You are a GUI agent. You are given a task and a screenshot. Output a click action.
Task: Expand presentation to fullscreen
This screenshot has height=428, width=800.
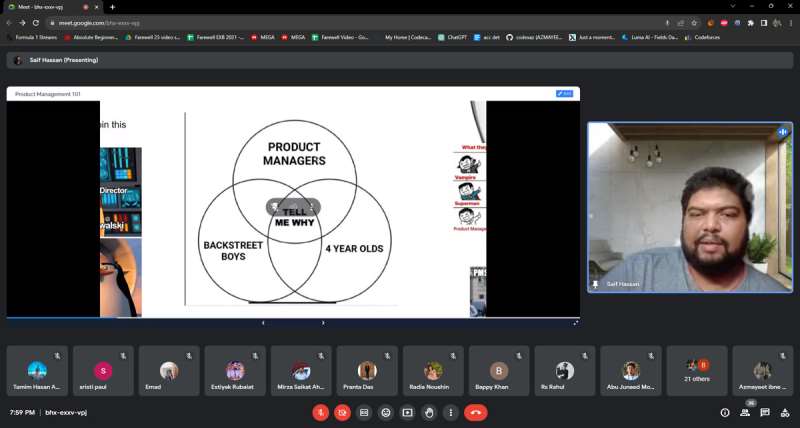(576, 322)
